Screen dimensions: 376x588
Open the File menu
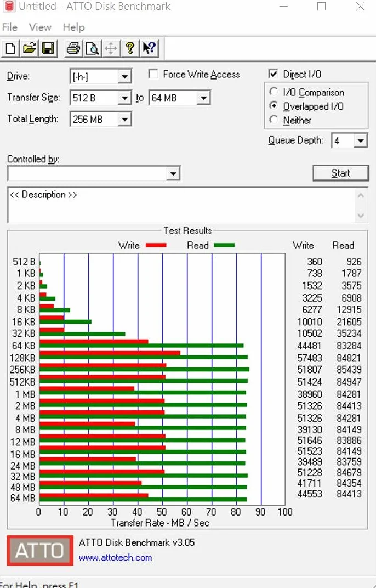point(10,27)
